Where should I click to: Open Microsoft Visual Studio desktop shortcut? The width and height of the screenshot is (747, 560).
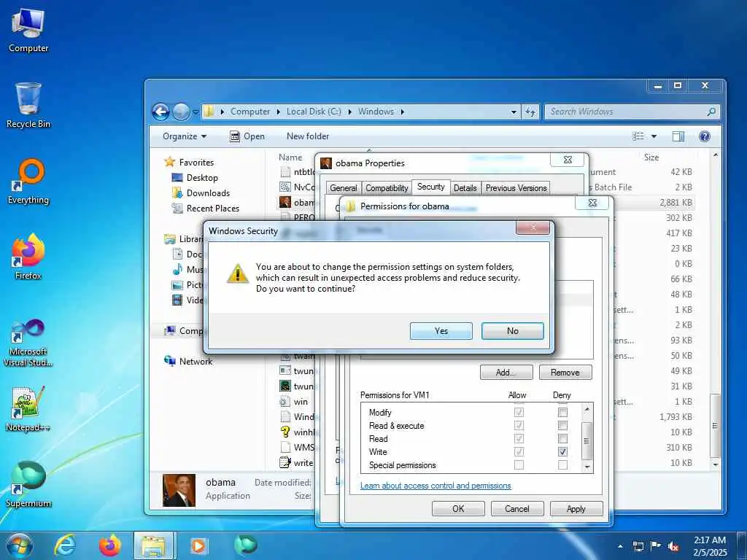point(28,343)
